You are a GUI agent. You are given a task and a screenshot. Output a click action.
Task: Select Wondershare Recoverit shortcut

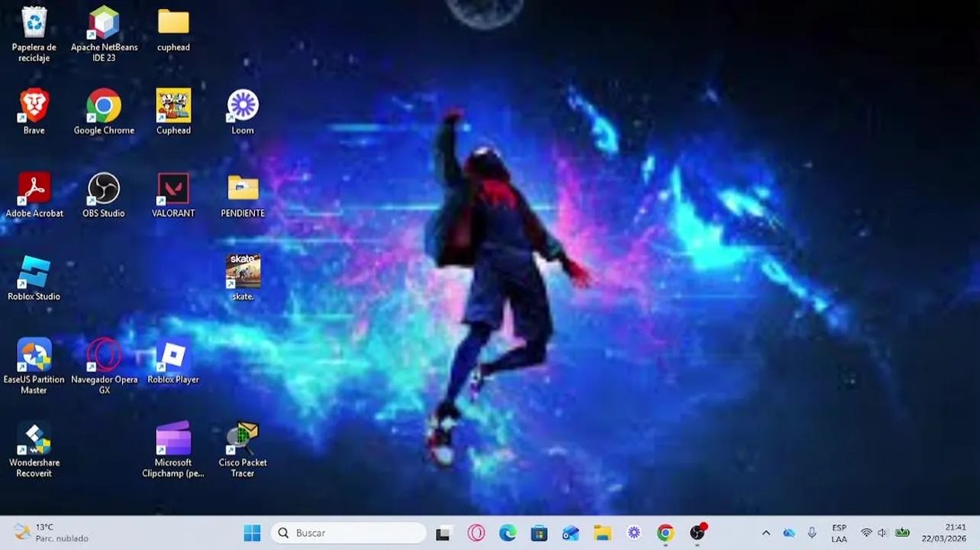(34, 450)
